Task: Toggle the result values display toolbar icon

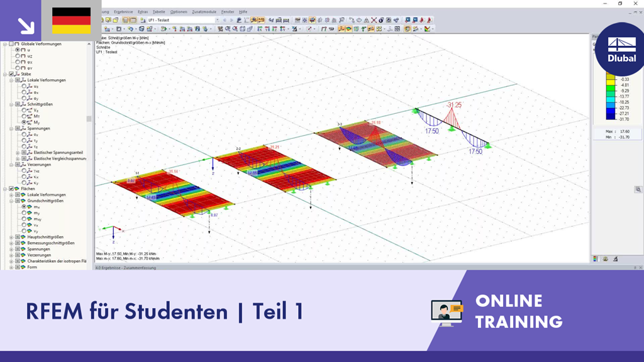Action: [261, 20]
